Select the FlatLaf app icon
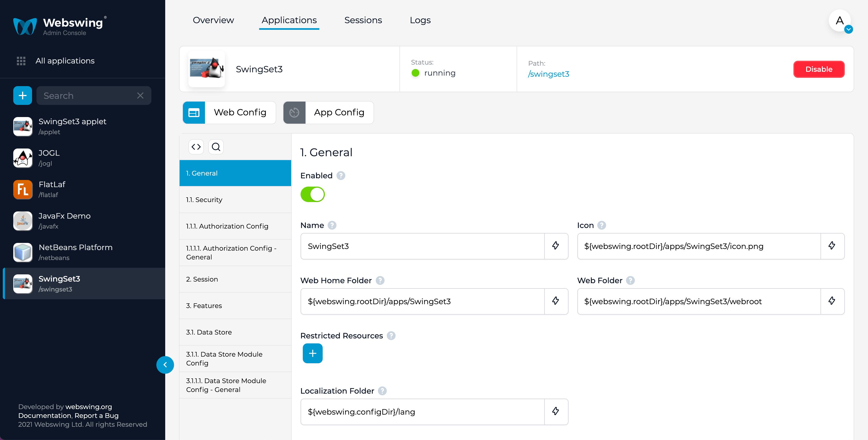Screen dimensions: 868x440 23,189
